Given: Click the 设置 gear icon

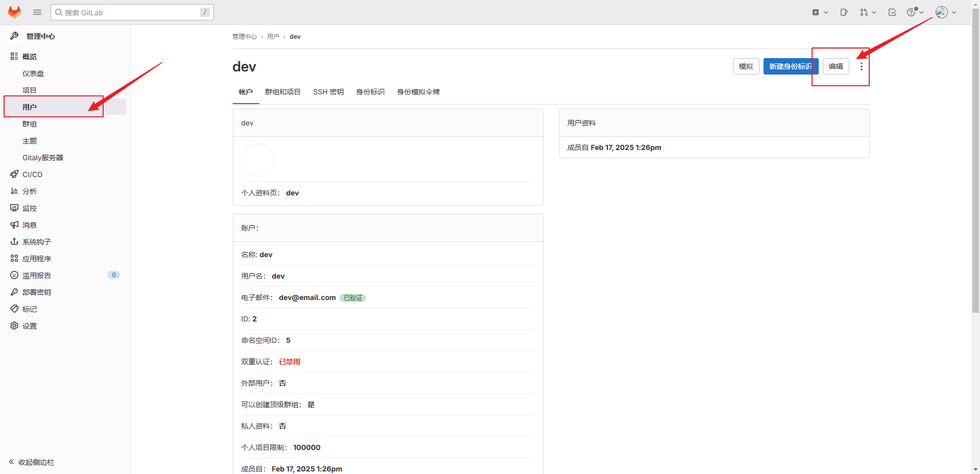Looking at the screenshot, I should point(14,326).
